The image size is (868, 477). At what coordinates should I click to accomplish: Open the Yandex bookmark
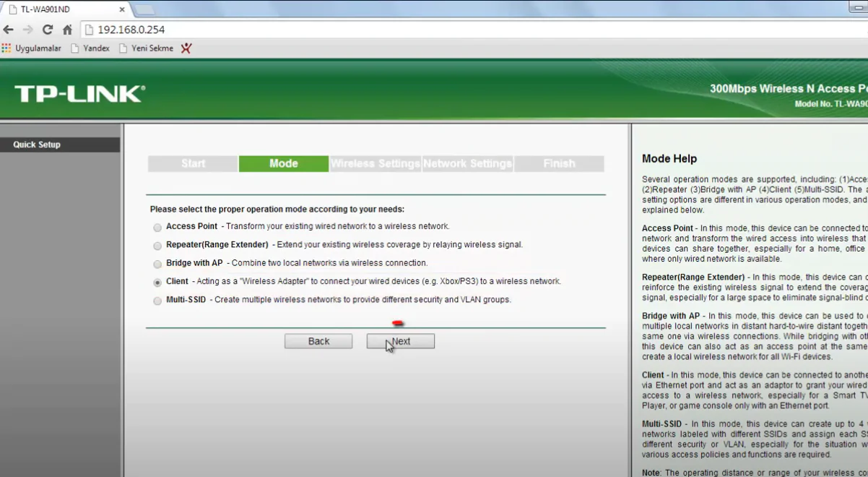click(x=90, y=48)
